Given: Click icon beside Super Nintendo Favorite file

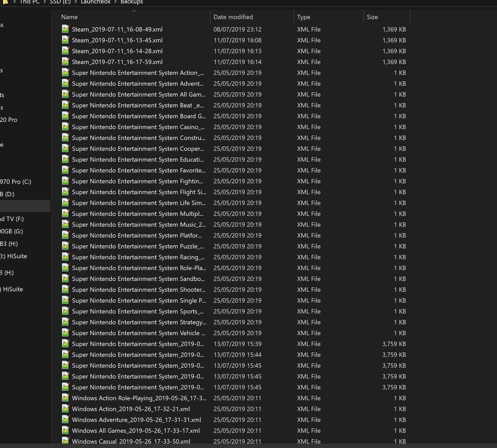Looking at the screenshot, I should (66, 170).
